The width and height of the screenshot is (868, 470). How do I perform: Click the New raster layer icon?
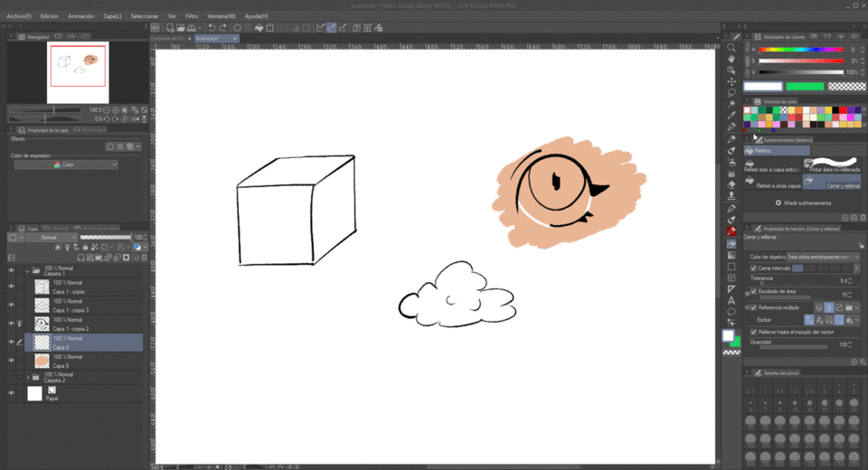[x=80, y=258]
